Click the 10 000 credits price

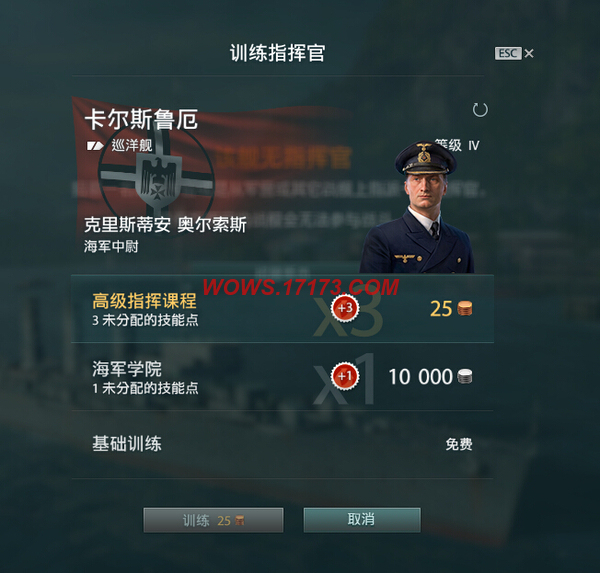421,377
